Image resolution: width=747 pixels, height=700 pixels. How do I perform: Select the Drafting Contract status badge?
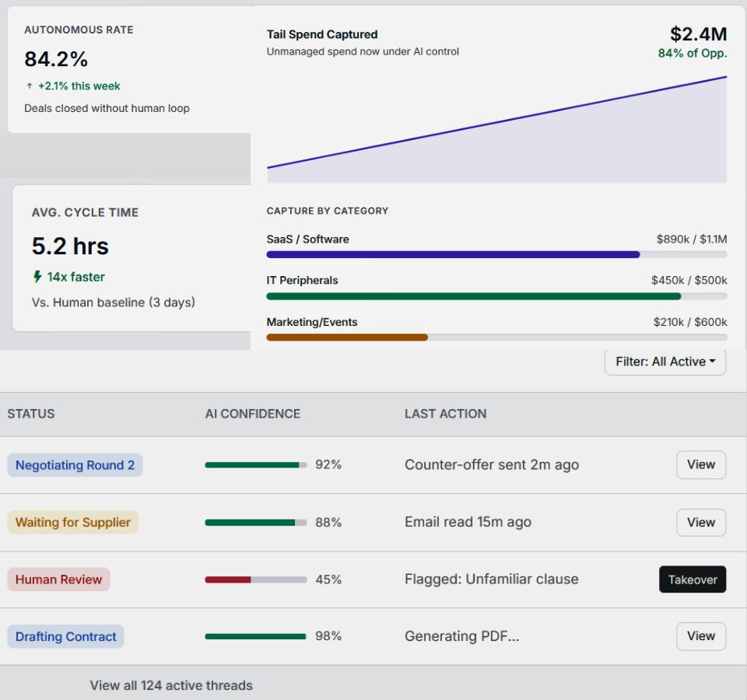pos(65,636)
